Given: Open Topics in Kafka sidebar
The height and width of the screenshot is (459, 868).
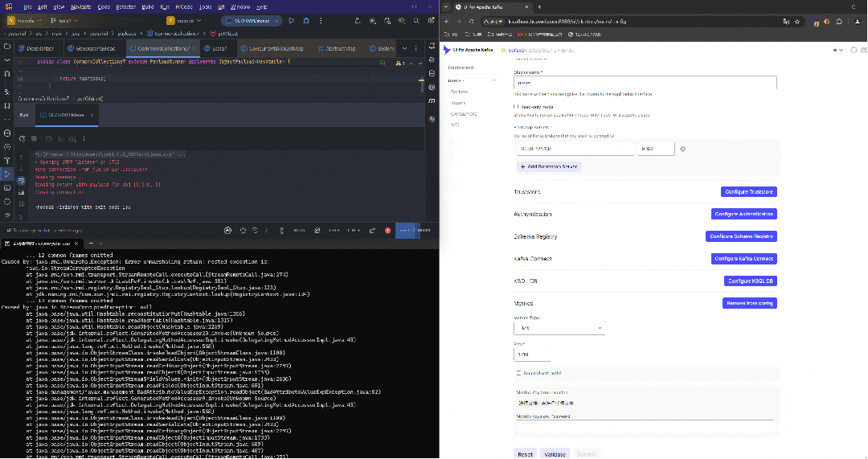Looking at the screenshot, I should pos(458,103).
